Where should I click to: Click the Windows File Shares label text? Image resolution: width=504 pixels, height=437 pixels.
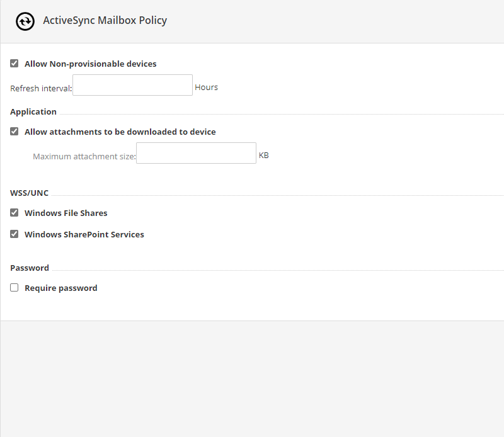[66, 213]
